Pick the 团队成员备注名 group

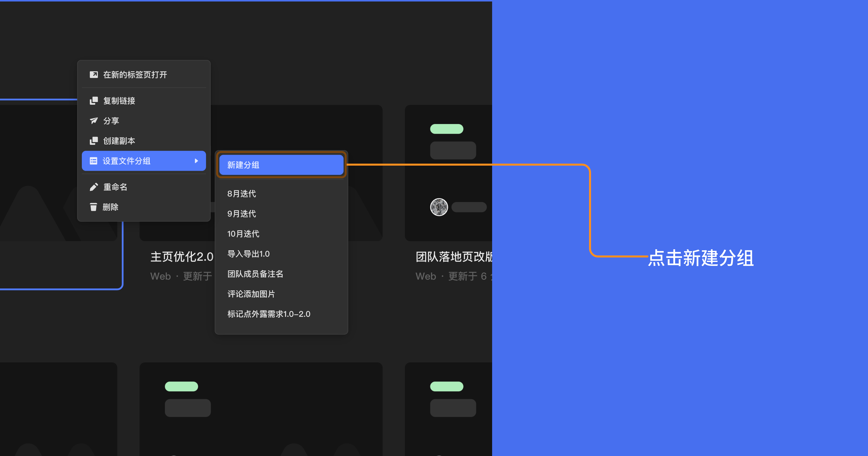[x=281, y=274]
